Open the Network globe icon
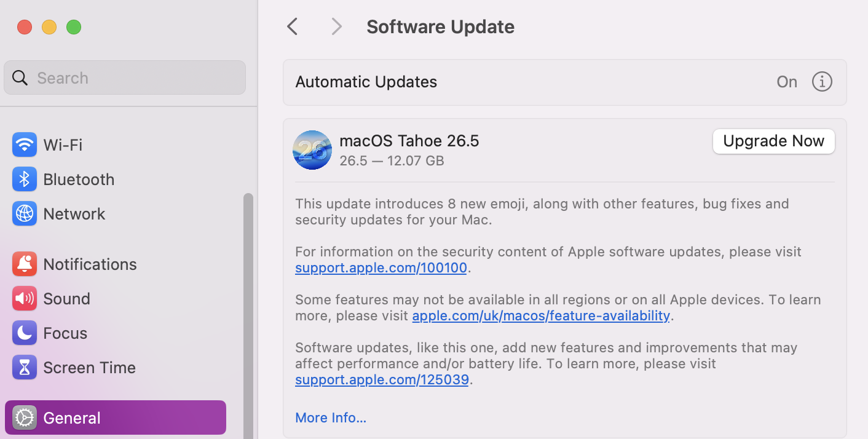Viewport: 868px width, 439px height. (25, 214)
